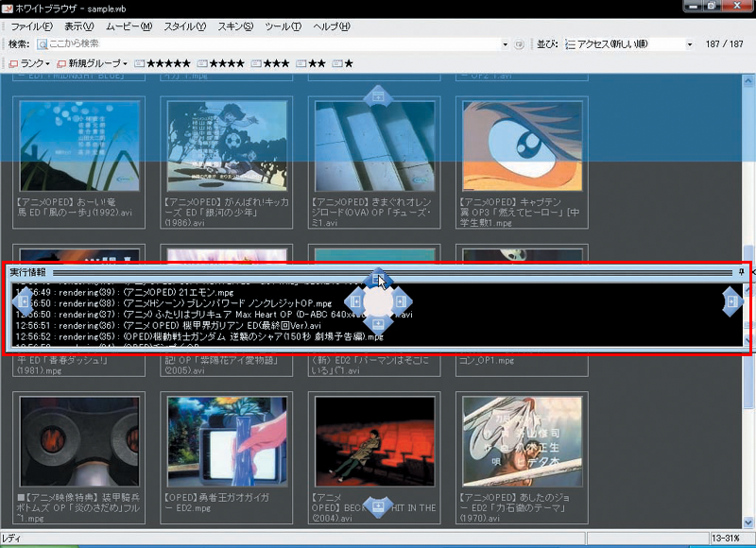Click the rendering(37) ふたりはプリキュア log line
This screenshot has width=756, height=548.
click(215, 315)
